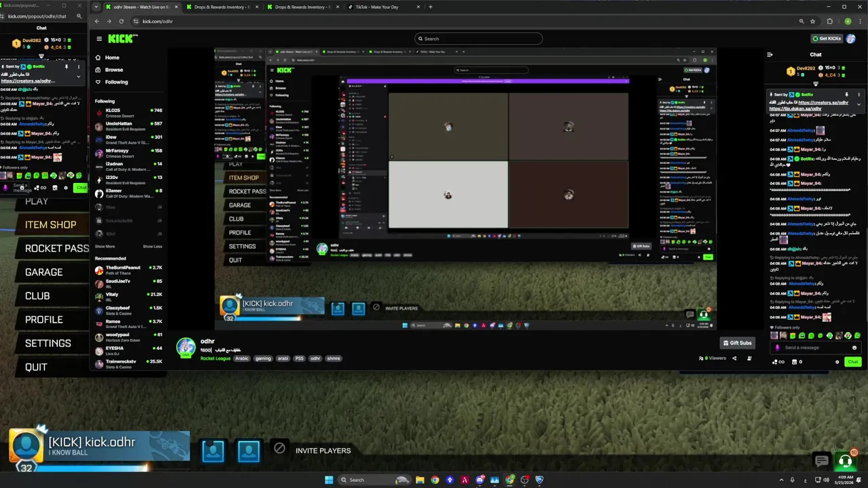Image resolution: width=868 pixels, height=488 pixels.
Task: Open recommended channel Trainwreckstv
Action: (128, 364)
